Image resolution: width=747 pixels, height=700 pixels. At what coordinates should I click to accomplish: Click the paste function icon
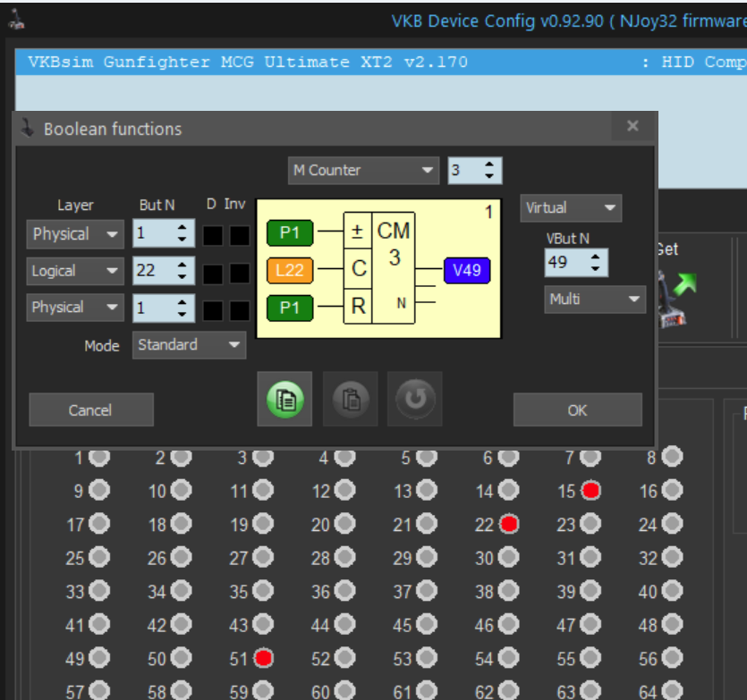tap(350, 399)
